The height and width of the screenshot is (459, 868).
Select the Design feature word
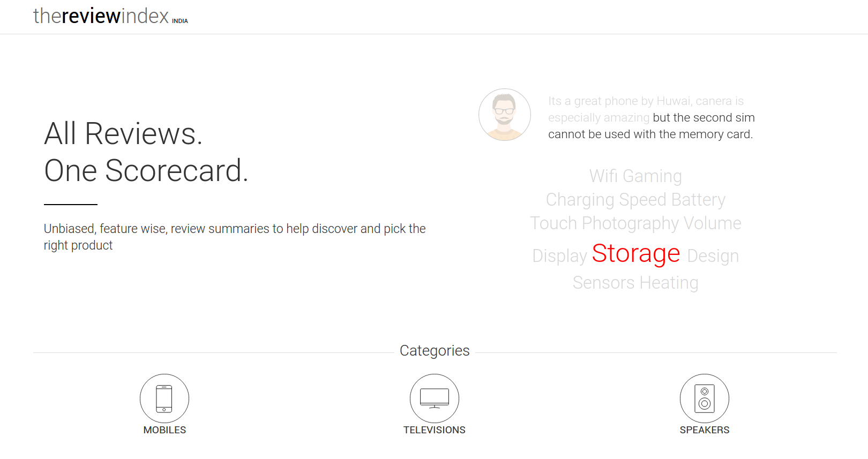coord(713,256)
